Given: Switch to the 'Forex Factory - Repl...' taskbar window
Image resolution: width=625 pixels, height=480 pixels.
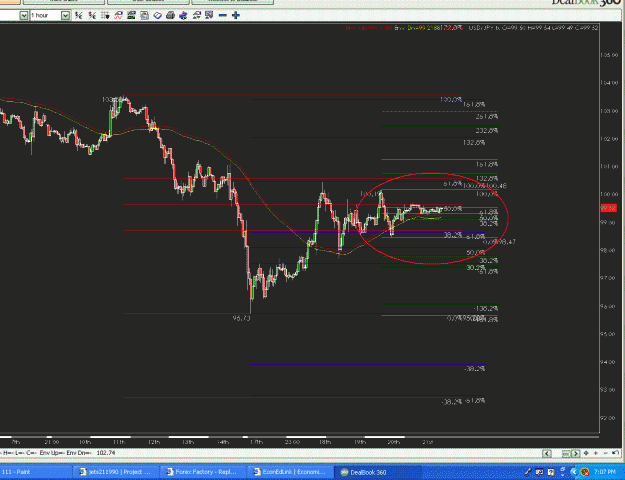Looking at the screenshot, I should [x=202, y=472].
